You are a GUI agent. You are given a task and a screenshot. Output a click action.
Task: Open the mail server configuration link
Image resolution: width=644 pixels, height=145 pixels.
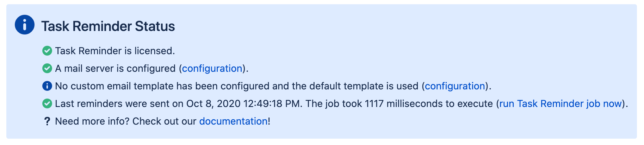(x=212, y=68)
